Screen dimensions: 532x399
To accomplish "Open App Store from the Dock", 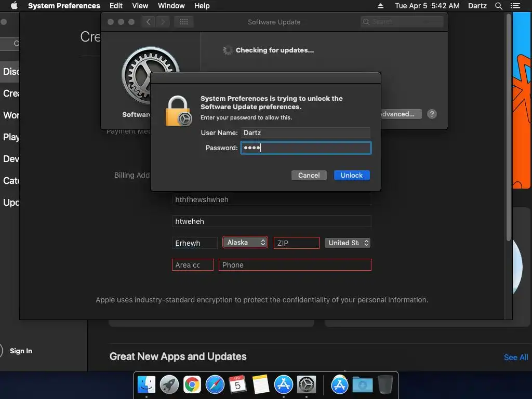I will [x=283, y=385].
